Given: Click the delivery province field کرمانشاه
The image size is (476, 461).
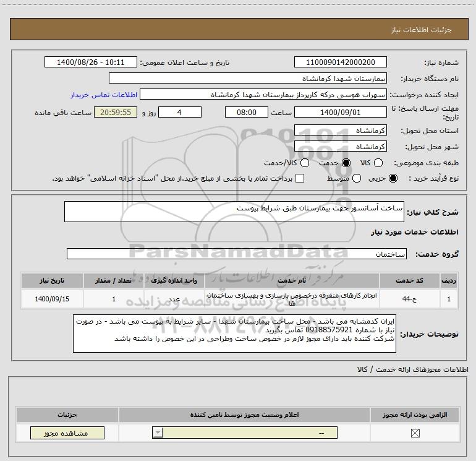Looking at the screenshot, I should [340, 130].
